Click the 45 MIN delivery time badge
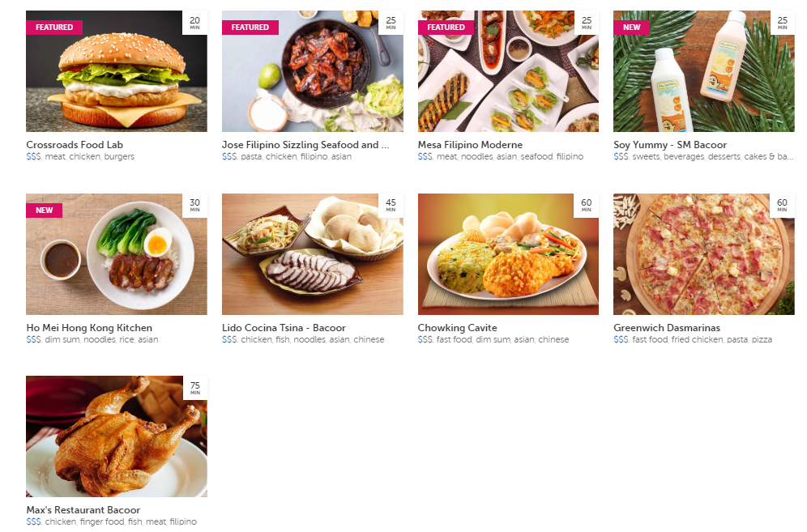Viewport: 807px width, 532px height. point(391,206)
